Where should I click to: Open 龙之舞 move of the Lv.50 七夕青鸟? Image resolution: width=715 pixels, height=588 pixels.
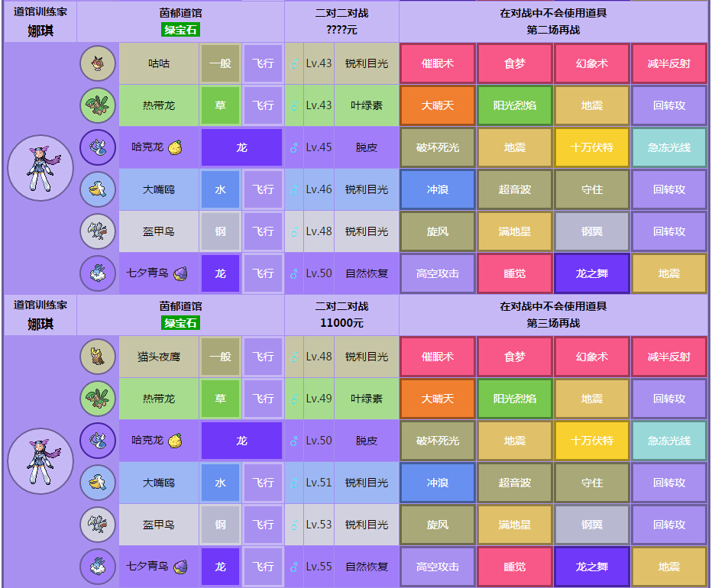(592, 273)
